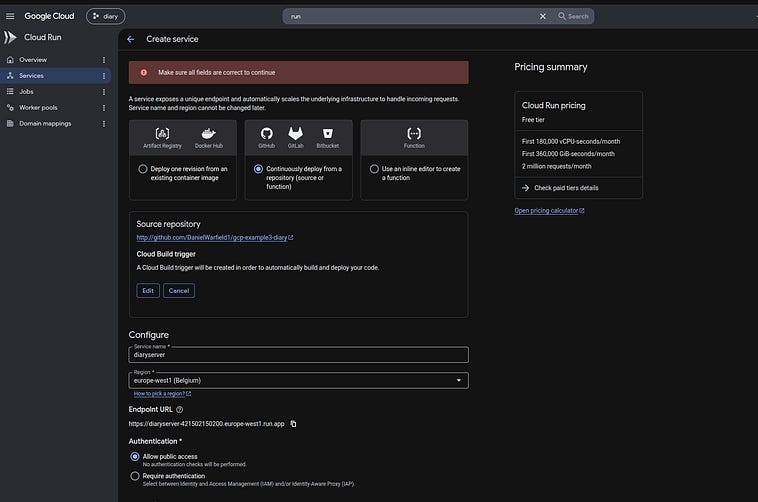Go back using the arrow beside Create service

coord(131,39)
